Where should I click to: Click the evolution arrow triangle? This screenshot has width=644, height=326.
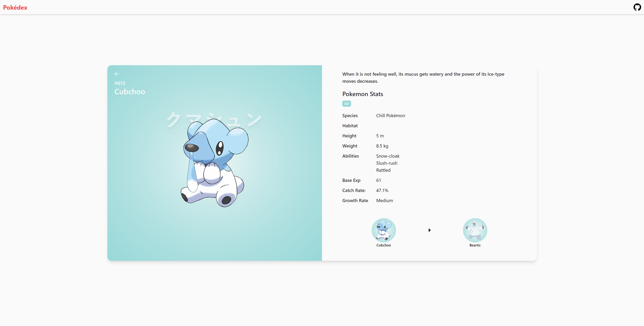(429, 230)
